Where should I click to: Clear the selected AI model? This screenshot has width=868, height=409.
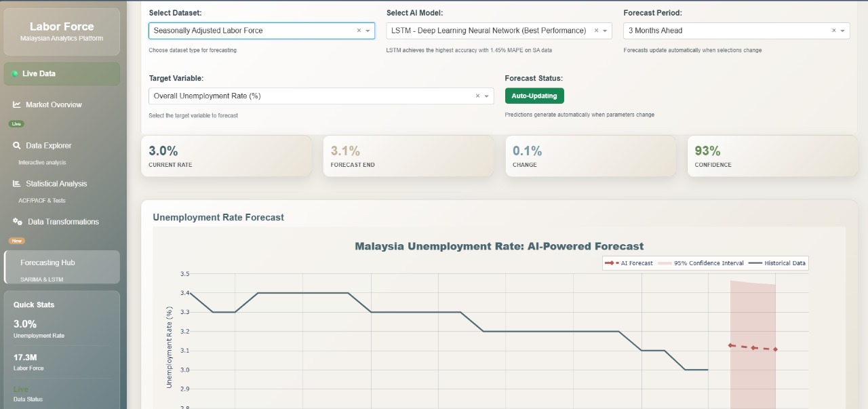click(596, 31)
